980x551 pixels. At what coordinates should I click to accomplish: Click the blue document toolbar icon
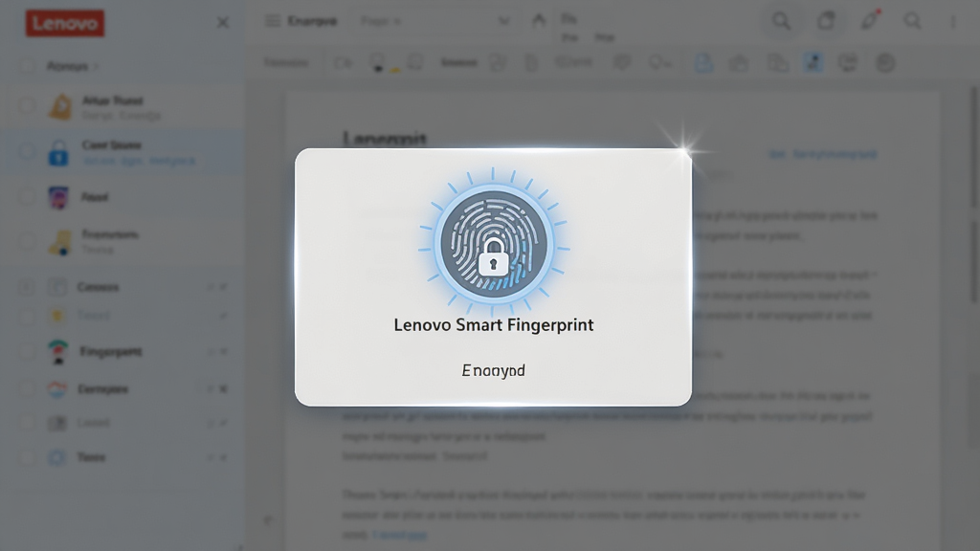pyautogui.click(x=703, y=62)
